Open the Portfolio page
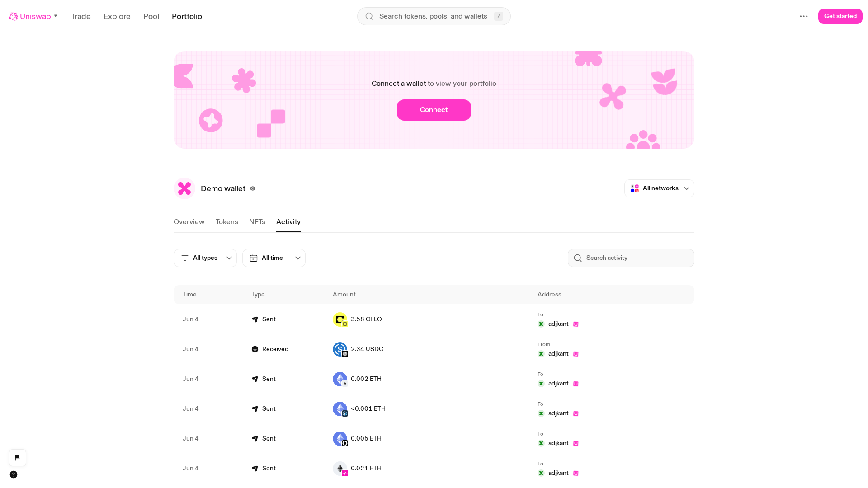Image resolution: width=868 pixels, height=488 pixels. tap(187, 16)
